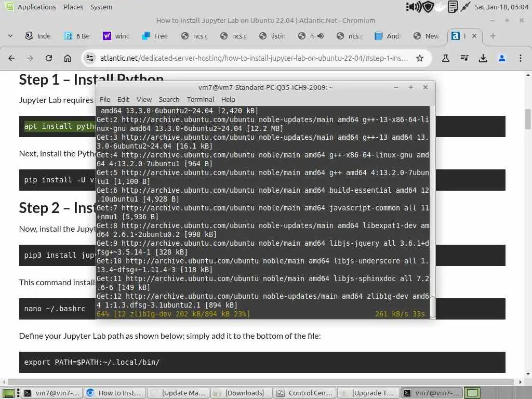
Task: Open site information icon in address bar
Action: [x=90, y=58]
